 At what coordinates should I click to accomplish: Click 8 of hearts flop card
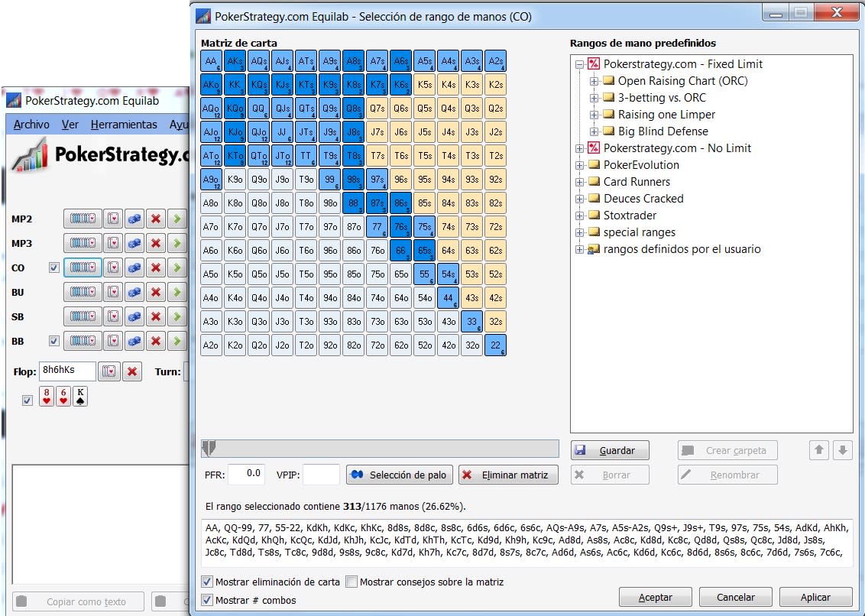click(47, 397)
